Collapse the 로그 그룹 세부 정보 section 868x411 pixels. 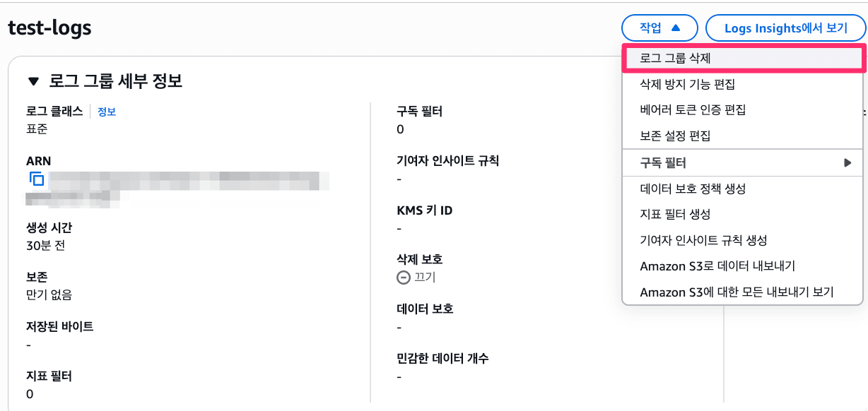(x=33, y=81)
